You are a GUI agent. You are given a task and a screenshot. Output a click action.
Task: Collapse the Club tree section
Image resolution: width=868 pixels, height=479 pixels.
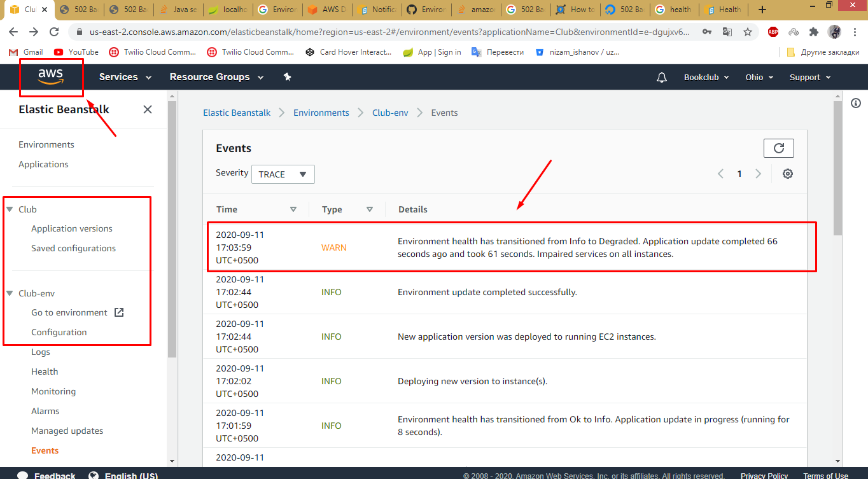[10, 209]
